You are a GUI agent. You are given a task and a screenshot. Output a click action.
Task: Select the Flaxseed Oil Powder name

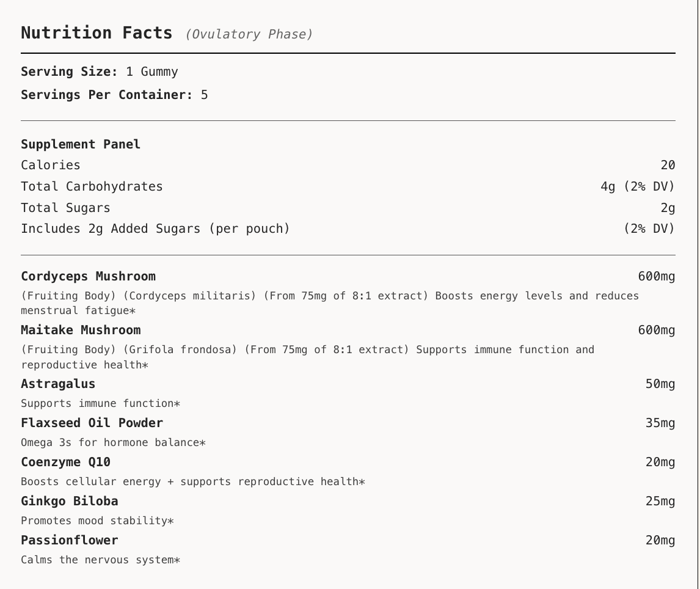92,423
